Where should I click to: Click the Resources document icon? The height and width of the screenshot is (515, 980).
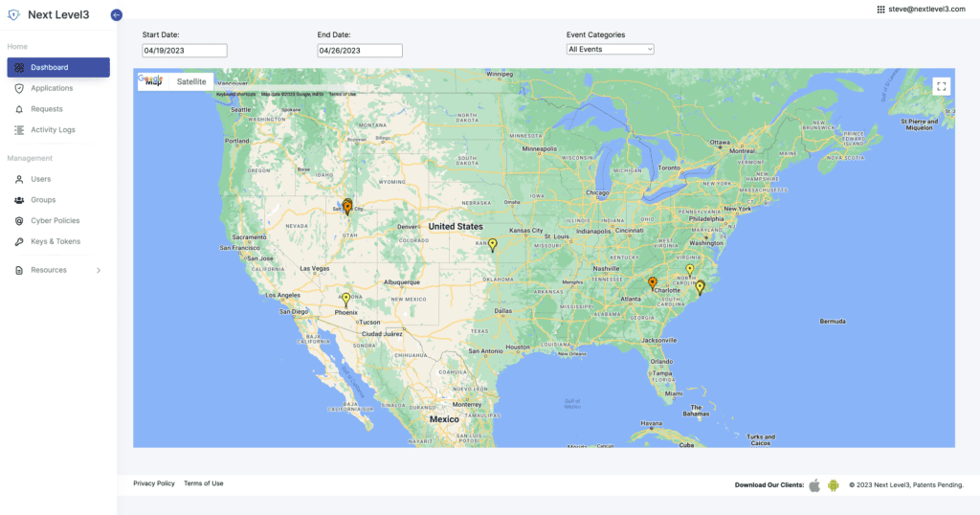coord(19,271)
